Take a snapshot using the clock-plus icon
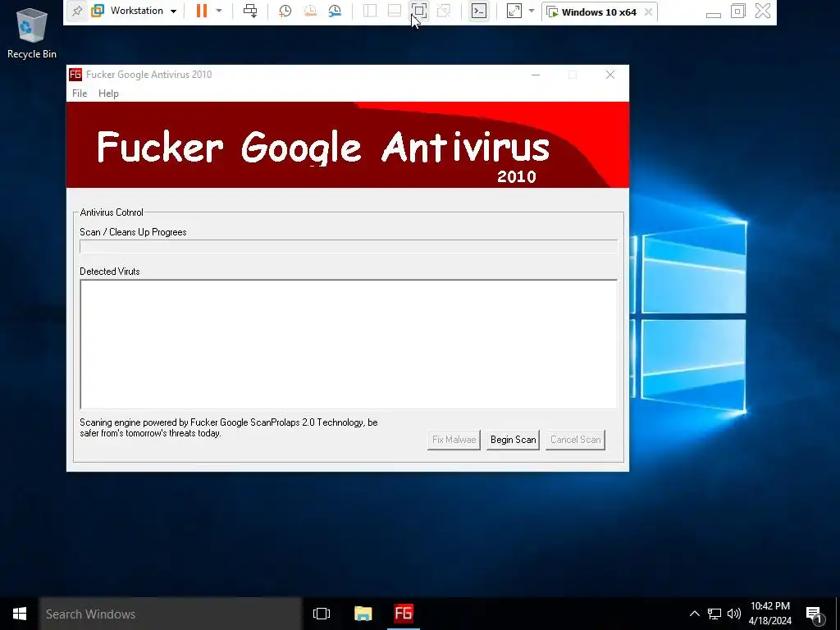The height and width of the screenshot is (630, 840). [285, 11]
